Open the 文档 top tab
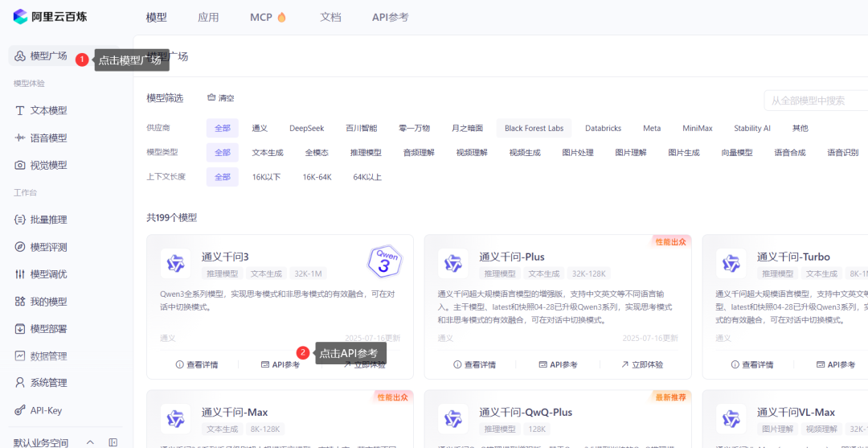Viewport: 868px width, 448px height. (x=330, y=17)
